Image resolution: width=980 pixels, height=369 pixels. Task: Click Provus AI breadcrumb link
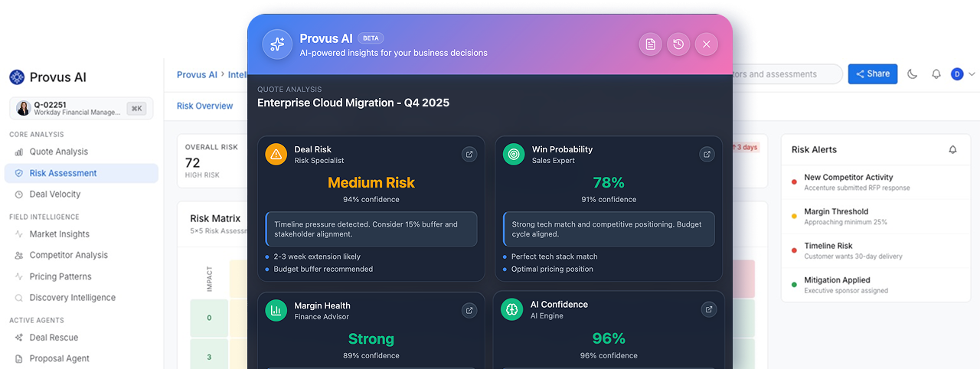pyautogui.click(x=197, y=75)
